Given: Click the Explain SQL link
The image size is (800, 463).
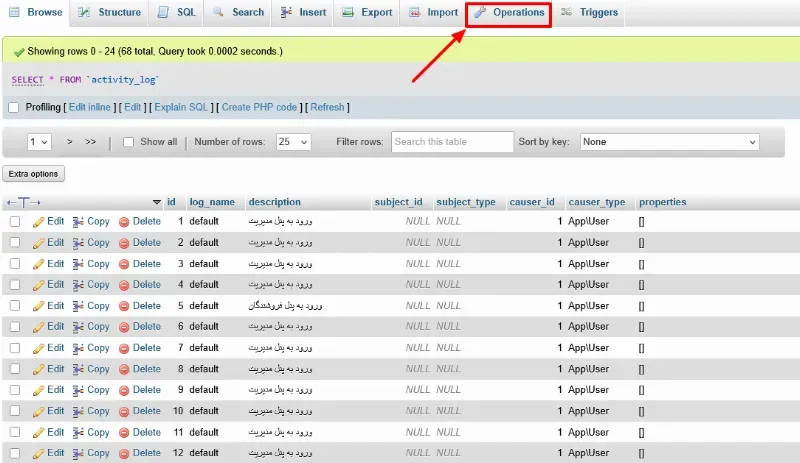Looking at the screenshot, I should pyautogui.click(x=181, y=107).
